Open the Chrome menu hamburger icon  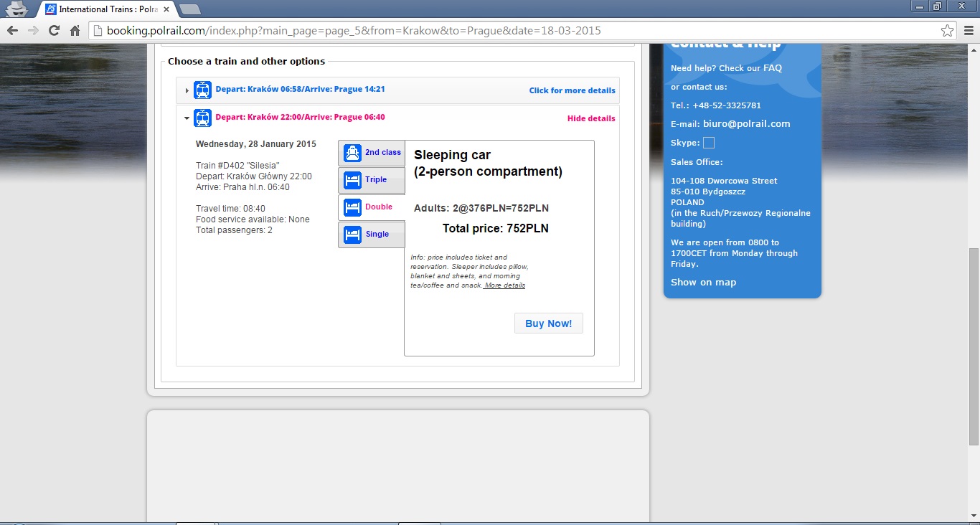coord(969,31)
